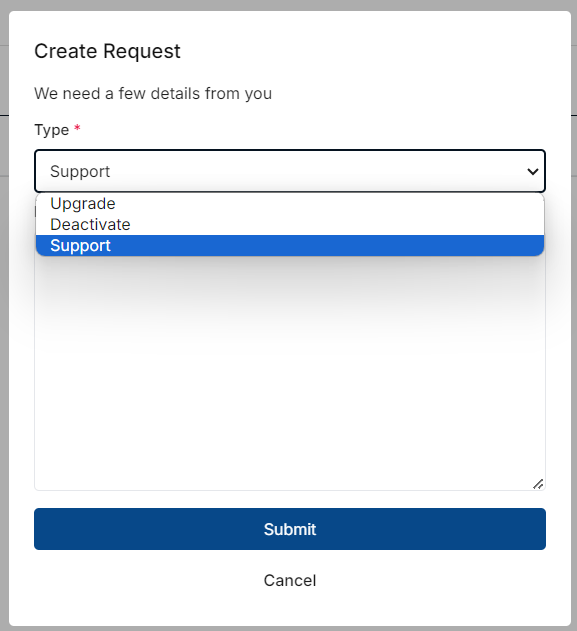Click the Type field label
Screen dimensions: 577x631
52,130
